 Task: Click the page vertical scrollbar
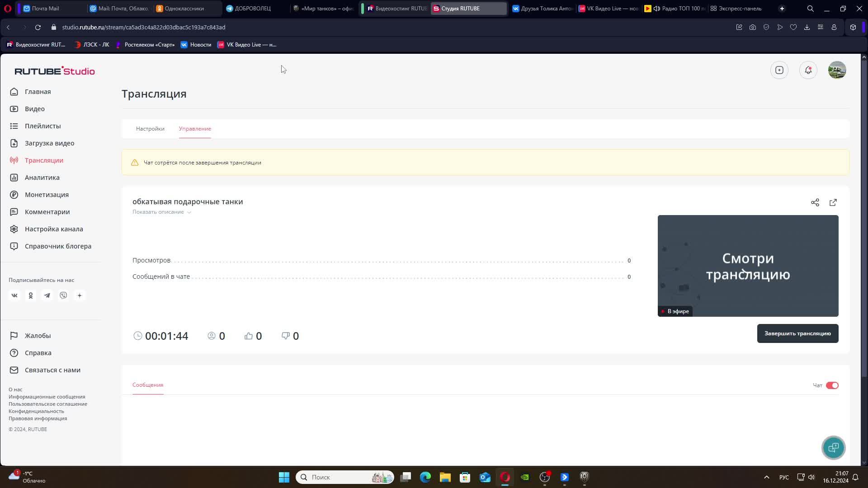point(864,217)
